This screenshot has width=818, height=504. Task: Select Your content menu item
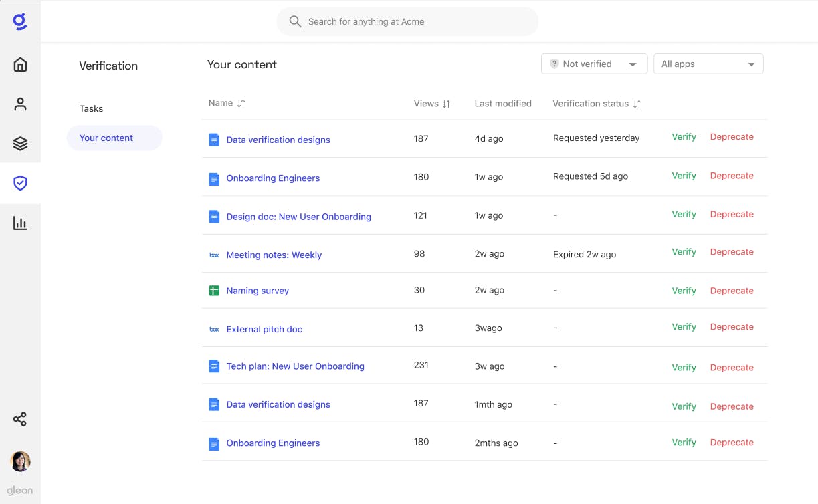click(106, 138)
